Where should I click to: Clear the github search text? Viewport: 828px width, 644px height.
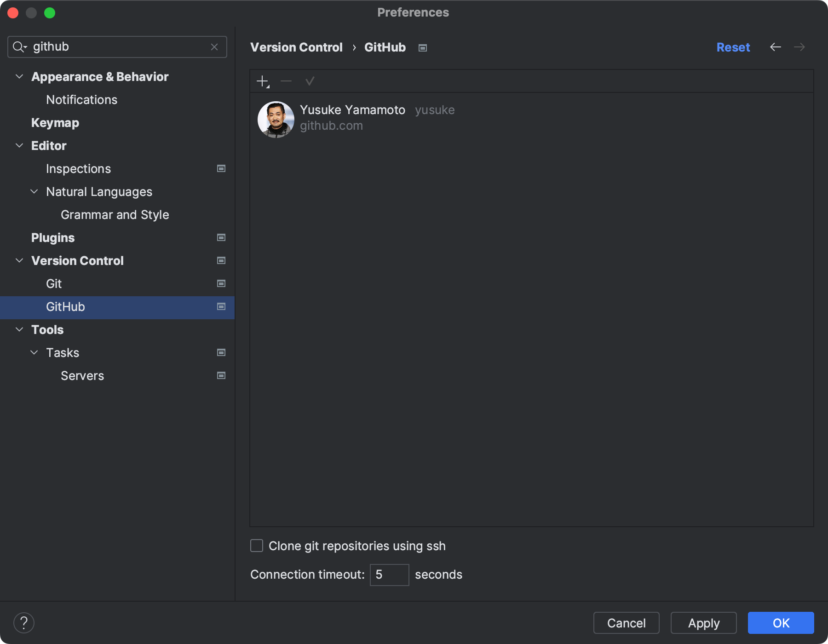214,47
